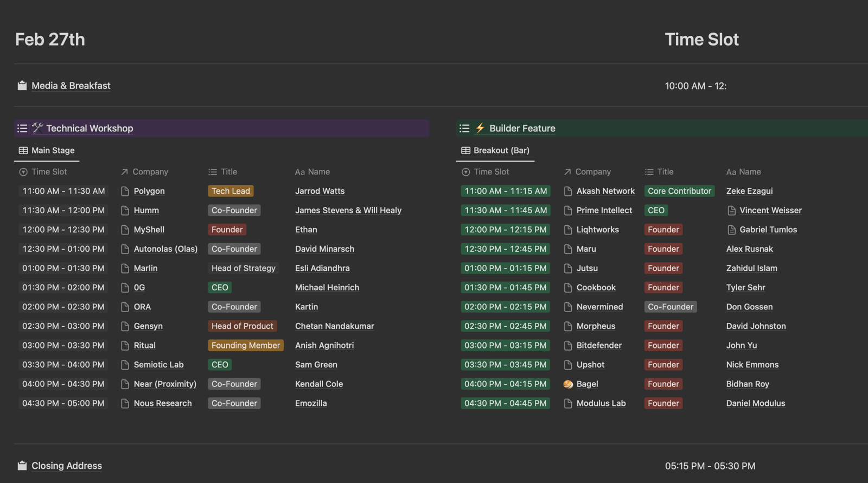
Task: Click the Bagel company emoji icon
Action: (x=568, y=384)
